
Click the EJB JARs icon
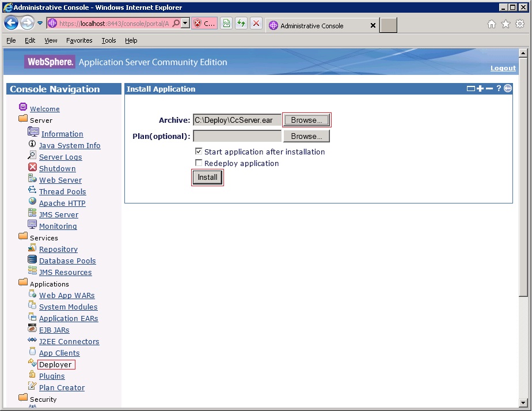(32, 328)
